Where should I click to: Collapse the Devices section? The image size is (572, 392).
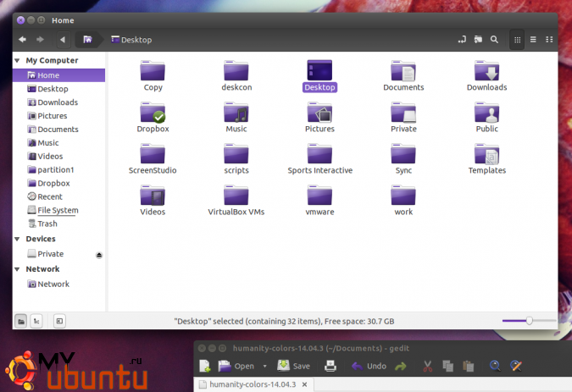(17, 240)
